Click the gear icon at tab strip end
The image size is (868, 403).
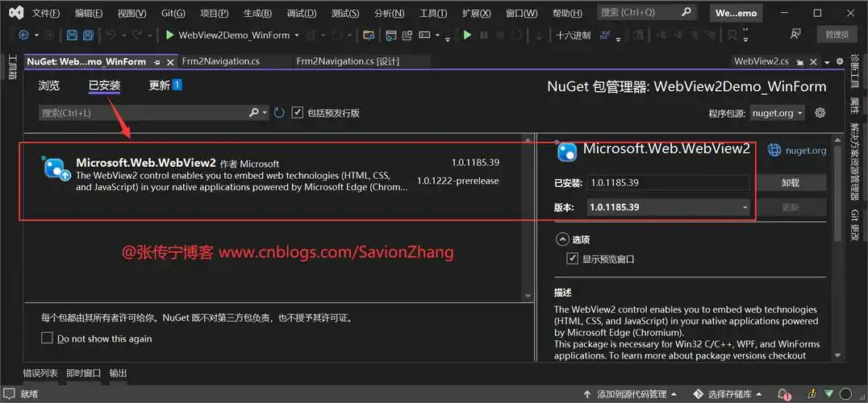point(840,61)
